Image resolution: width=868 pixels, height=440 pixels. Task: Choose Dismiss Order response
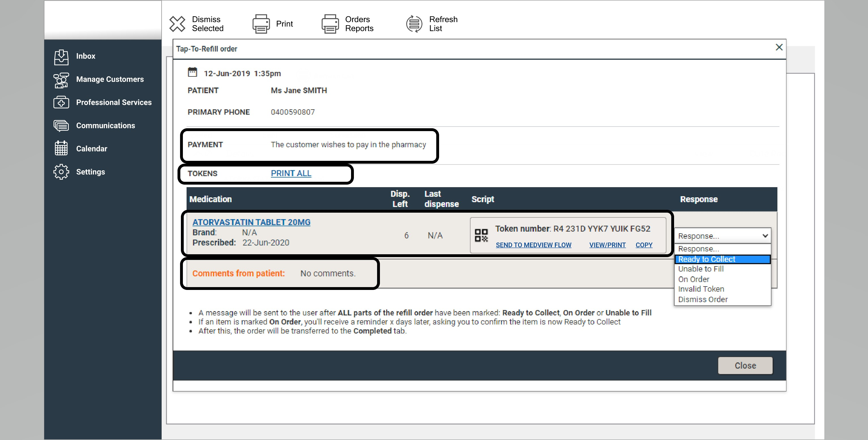tap(722, 300)
